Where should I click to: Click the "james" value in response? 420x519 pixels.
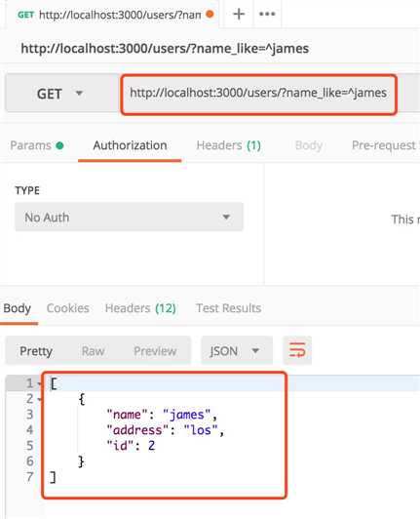point(186,415)
